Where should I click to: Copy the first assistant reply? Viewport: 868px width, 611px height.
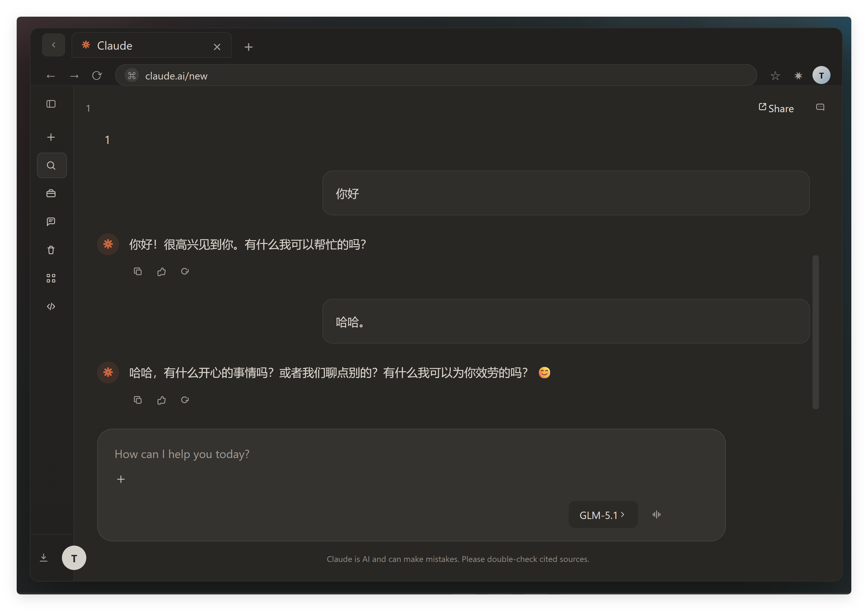point(138,271)
